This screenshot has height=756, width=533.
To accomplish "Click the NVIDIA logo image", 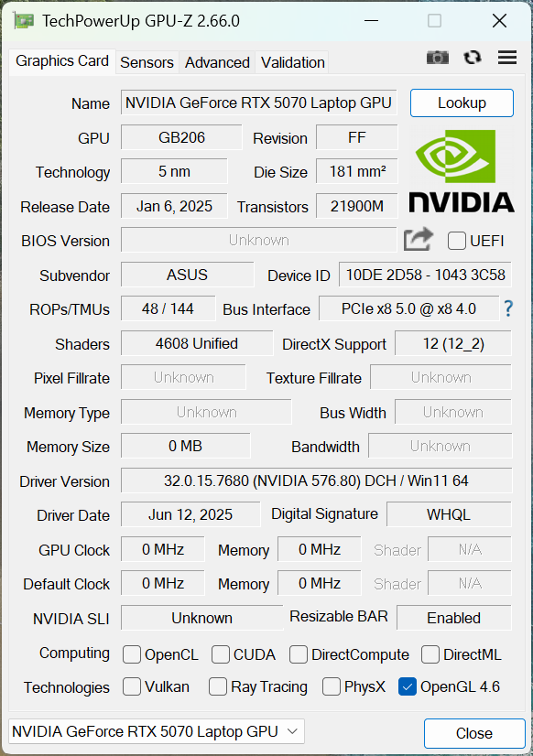I will (462, 171).
